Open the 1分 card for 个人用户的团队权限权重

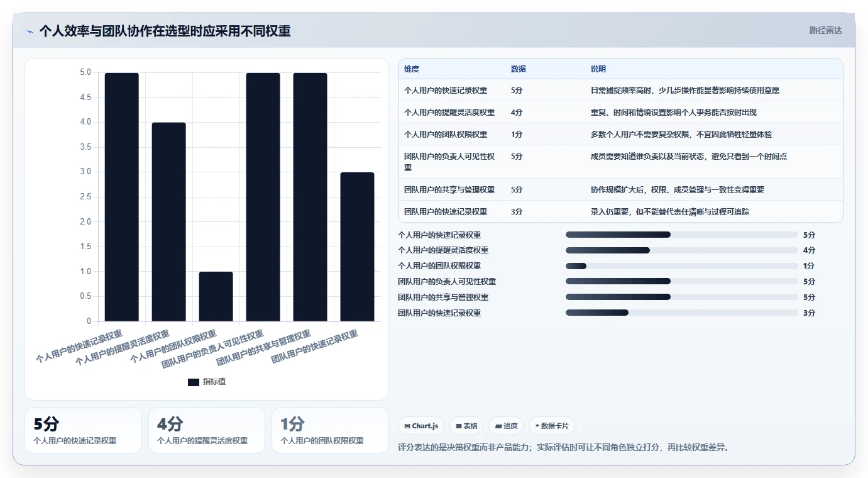pos(330,430)
